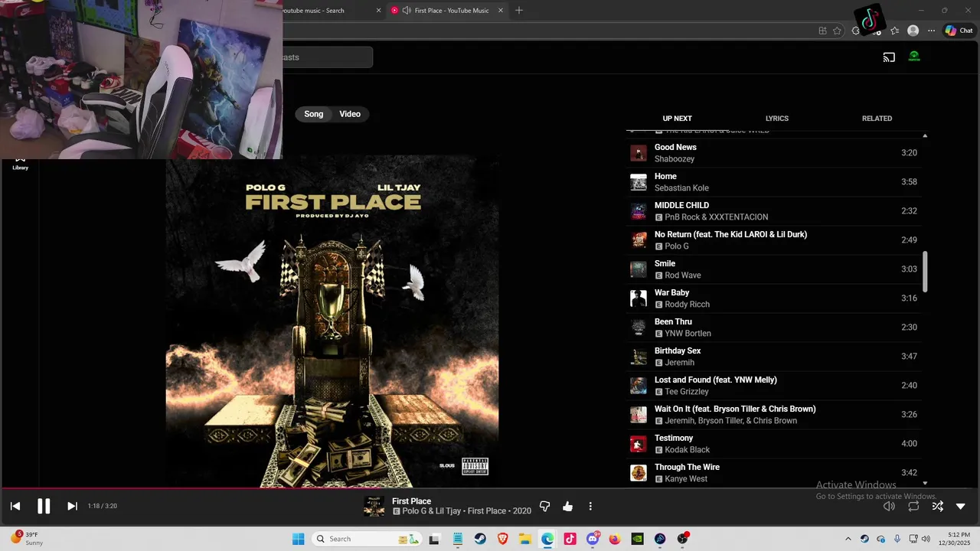The width and height of the screenshot is (980, 551).
Task: Mute the First Place tab audio icon
Action: 407,11
